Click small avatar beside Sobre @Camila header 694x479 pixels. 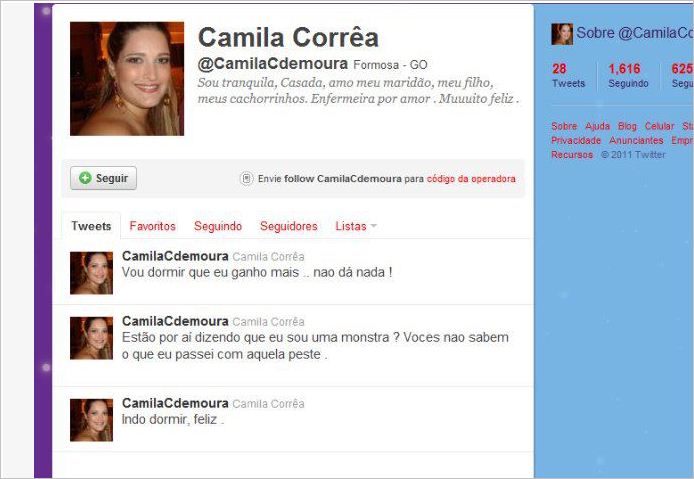tap(562, 34)
